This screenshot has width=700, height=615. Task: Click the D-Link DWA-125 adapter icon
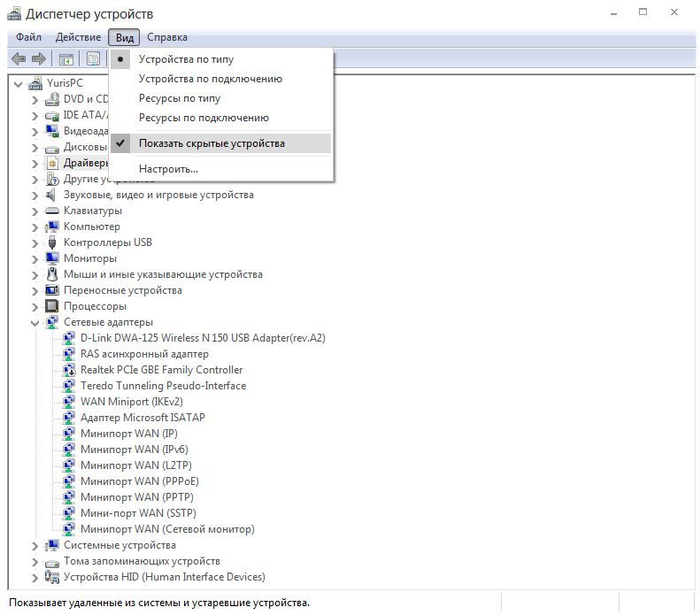(69, 338)
